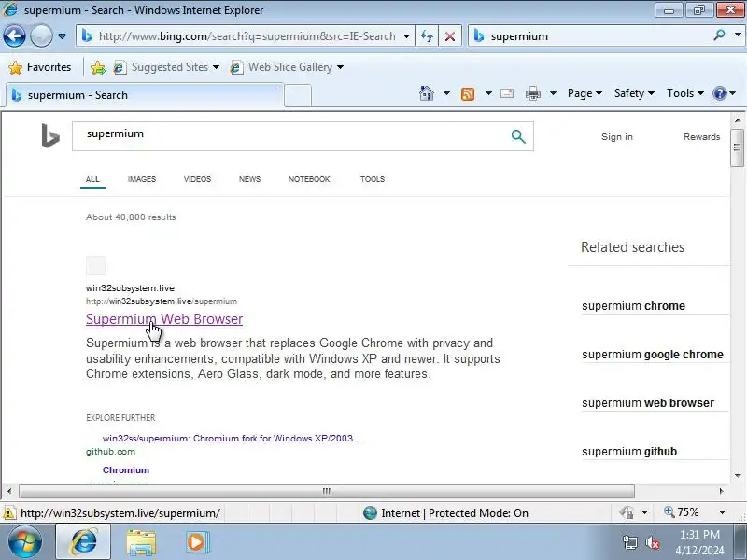Switch to the NOTEBOOK tab

point(309,179)
